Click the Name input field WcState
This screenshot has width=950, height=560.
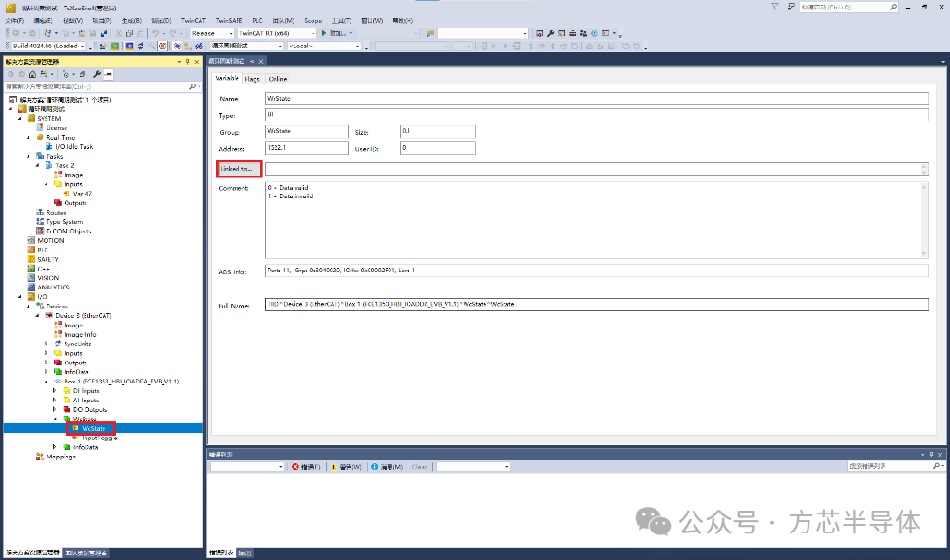tap(597, 99)
